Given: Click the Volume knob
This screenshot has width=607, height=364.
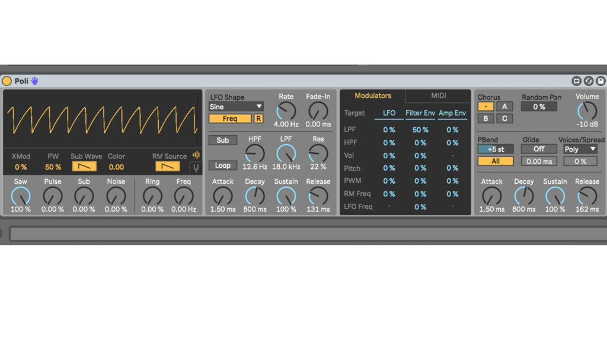Looking at the screenshot, I should point(587,111).
